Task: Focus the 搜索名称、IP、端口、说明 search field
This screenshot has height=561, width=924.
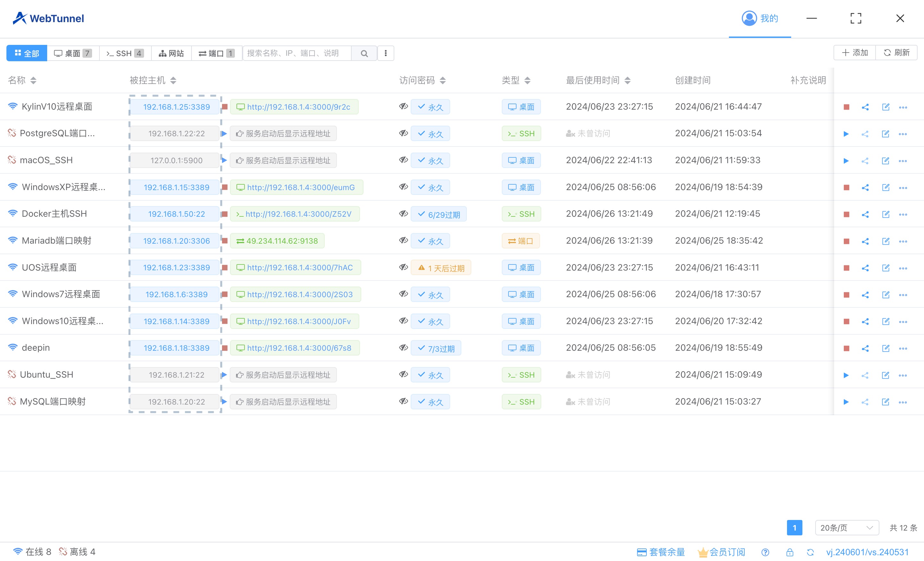Action: point(297,53)
